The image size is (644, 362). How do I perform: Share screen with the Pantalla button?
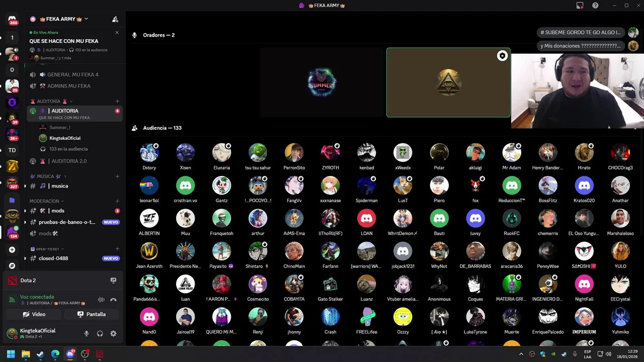tap(92, 314)
